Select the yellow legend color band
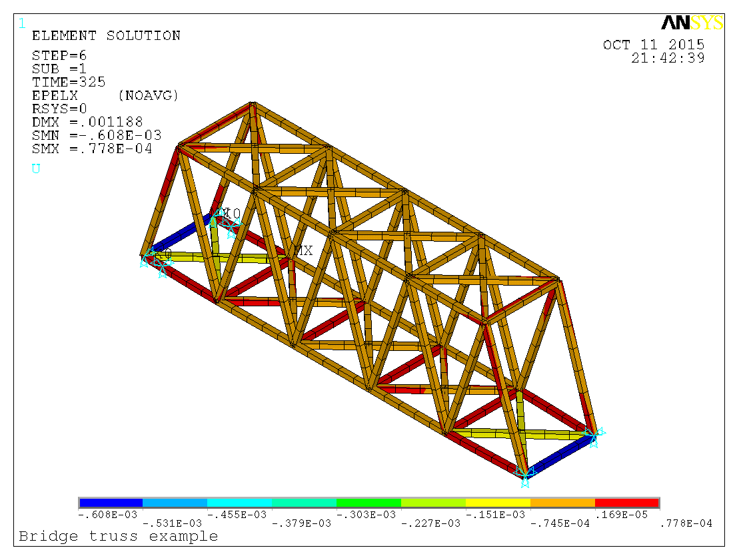Viewport: 747px width, 560px height. tap(497, 503)
